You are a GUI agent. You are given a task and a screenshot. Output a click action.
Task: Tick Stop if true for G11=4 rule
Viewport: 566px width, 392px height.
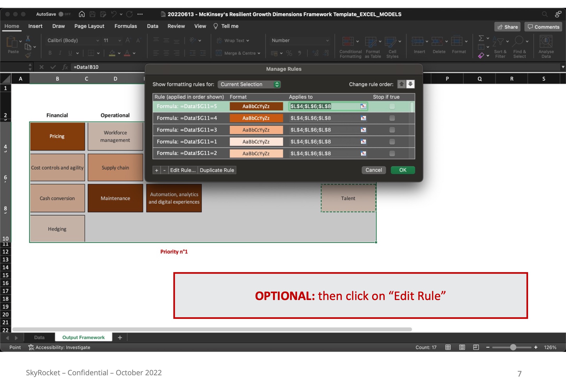[x=392, y=118]
